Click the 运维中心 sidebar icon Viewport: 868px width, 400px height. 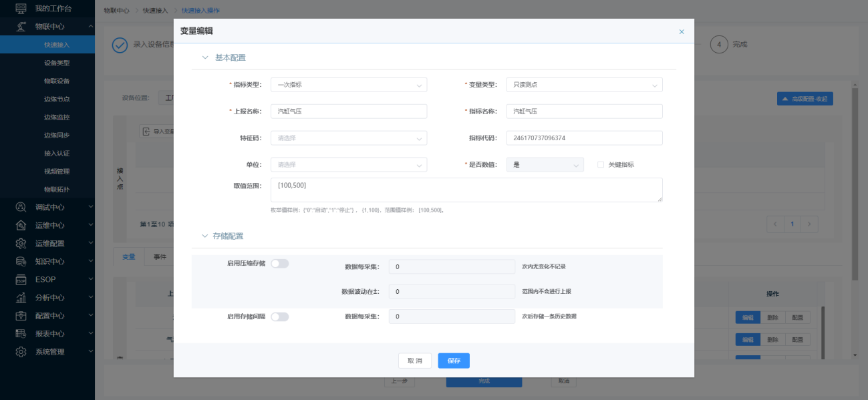[x=21, y=225]
